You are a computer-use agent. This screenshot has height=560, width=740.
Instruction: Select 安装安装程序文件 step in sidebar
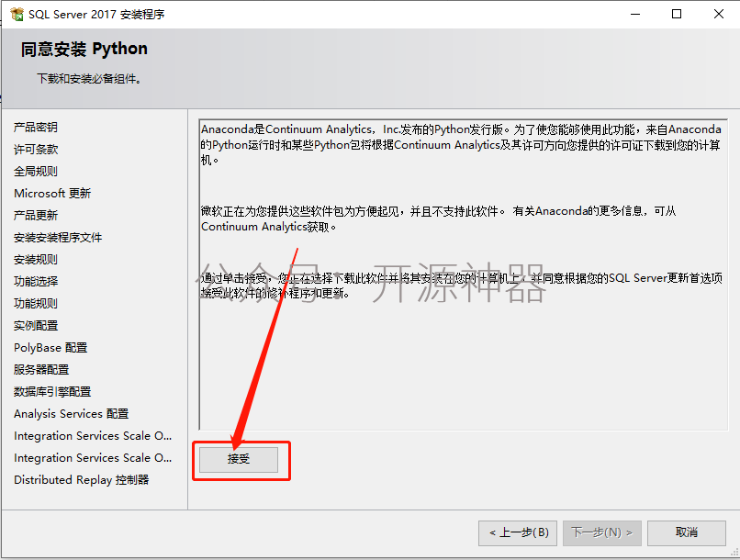tap(58, 237)
